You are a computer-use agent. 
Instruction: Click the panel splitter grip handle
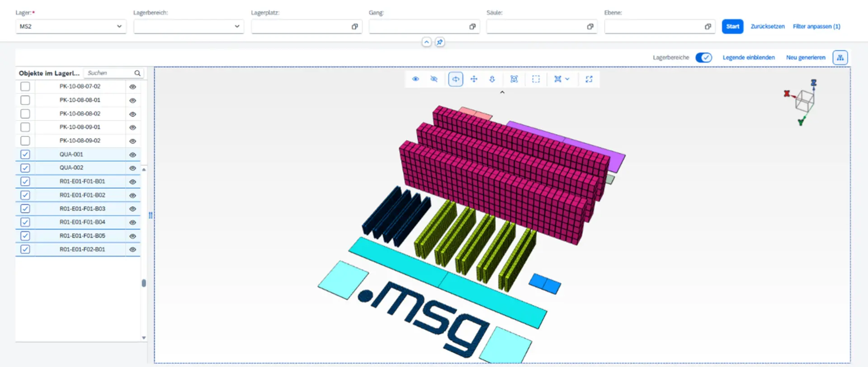(x=151, y=215)
